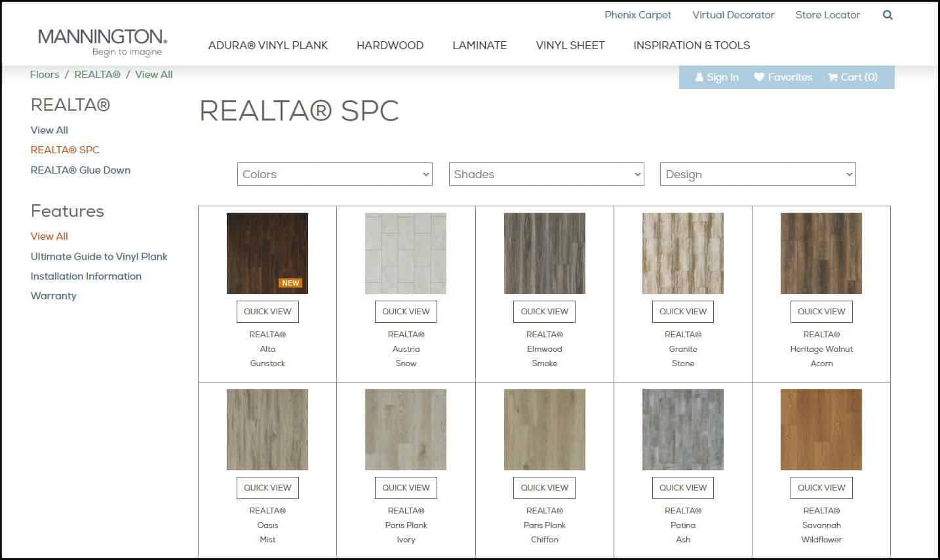Click Granite Stone flooring thumbnail

[683, 253]
